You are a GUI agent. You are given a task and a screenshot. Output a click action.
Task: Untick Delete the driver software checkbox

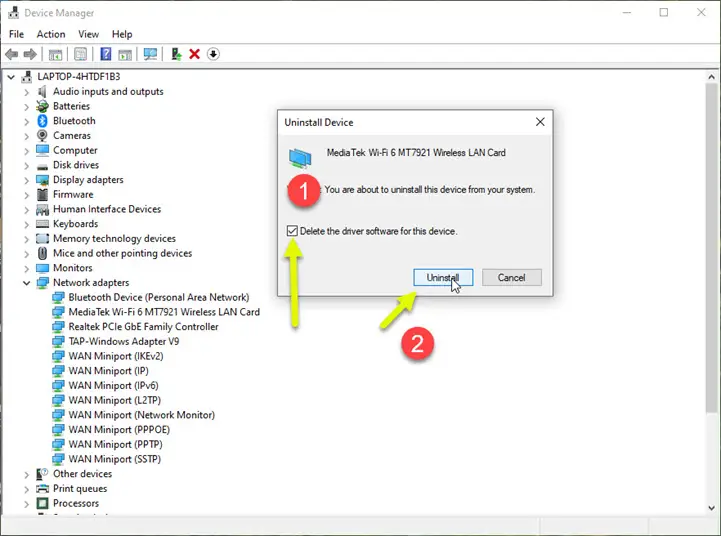292,231
